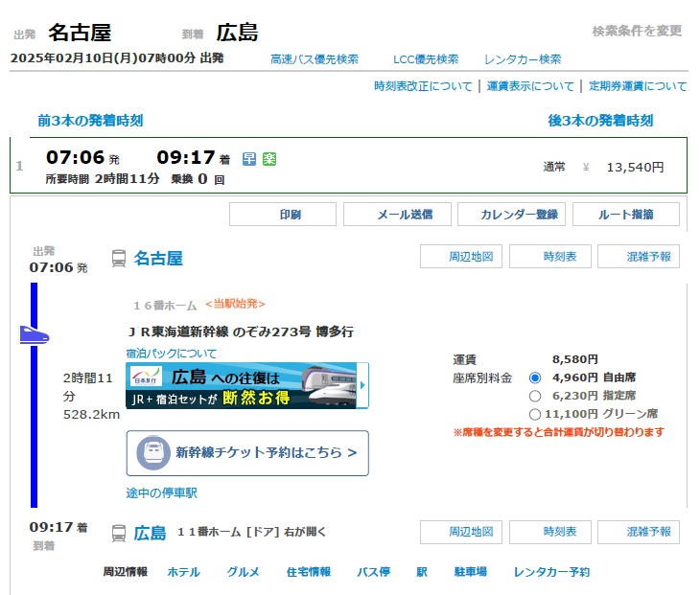700x595 pixels.
Task: Click the <当駅始発> label
Action: [x=235, y=304]
